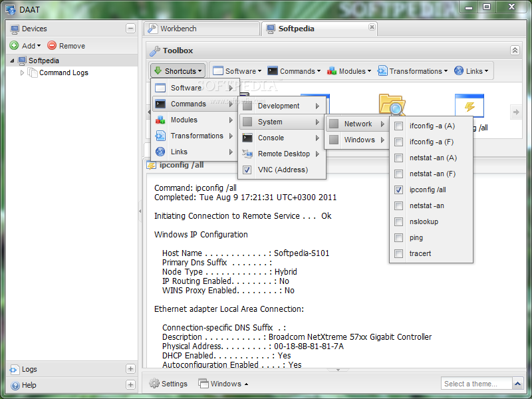This screenshot has width=532, height=399.
Task: Click the Links globe icon in toolbar
Action: 459,70
